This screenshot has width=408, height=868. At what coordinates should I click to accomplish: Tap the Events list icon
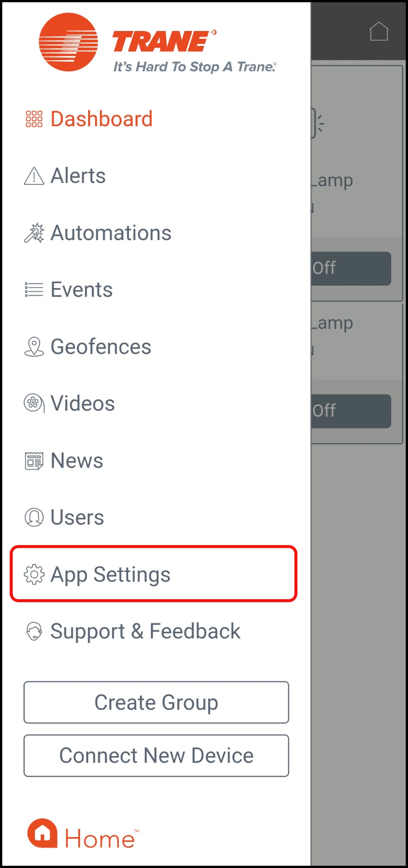pos(34,290)
